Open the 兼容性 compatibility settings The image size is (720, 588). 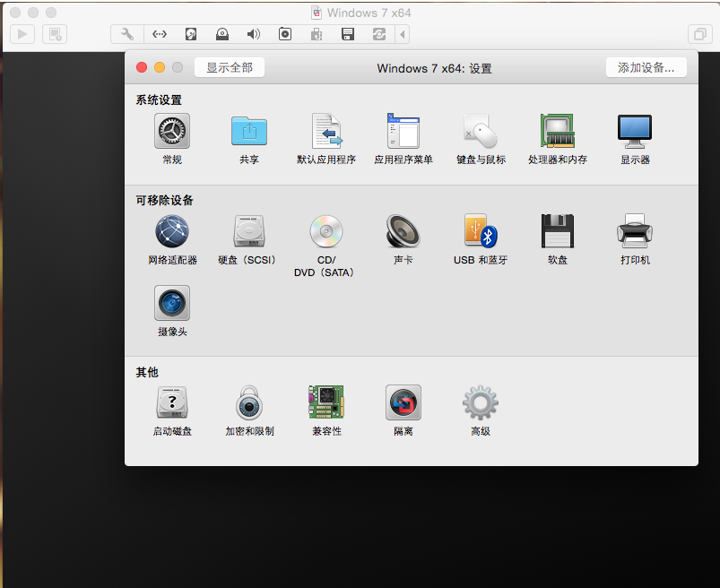pos(326,402)
